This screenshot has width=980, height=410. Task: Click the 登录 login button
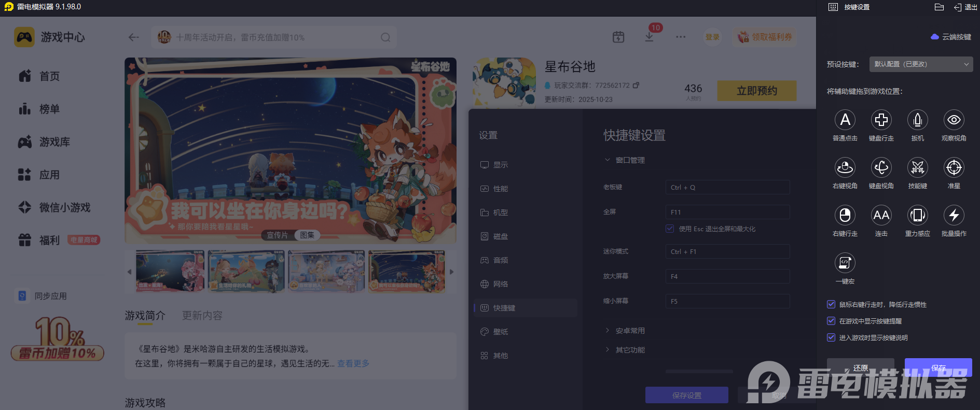pyautogui.click(x=712, y=37)
